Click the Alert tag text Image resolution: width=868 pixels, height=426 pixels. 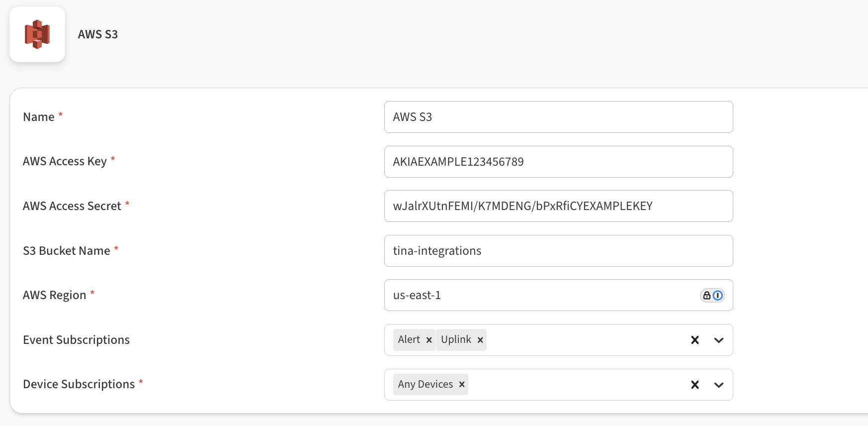[x=409, y=339]
